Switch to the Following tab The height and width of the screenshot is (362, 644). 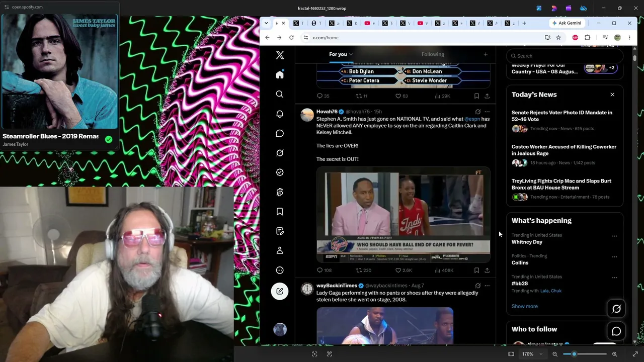click(x=433, y=54)
